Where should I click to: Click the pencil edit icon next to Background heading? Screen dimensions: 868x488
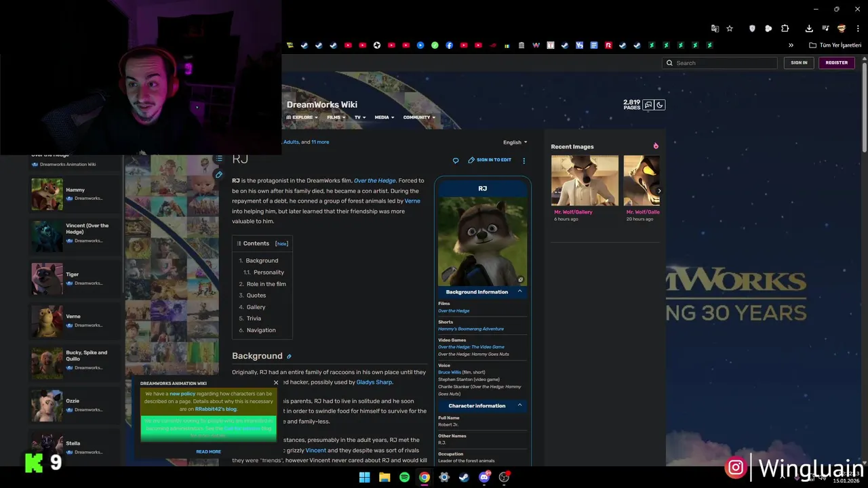click(289, 357)
